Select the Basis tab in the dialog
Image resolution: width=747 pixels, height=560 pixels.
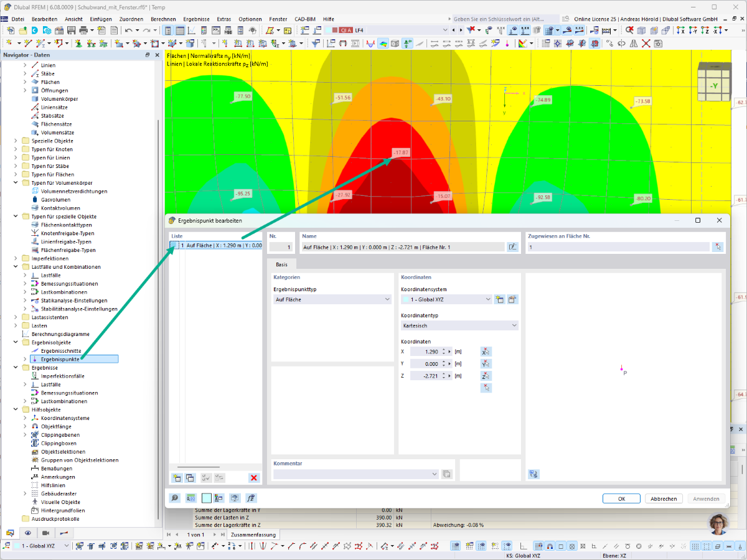click(x=282, y=264)
